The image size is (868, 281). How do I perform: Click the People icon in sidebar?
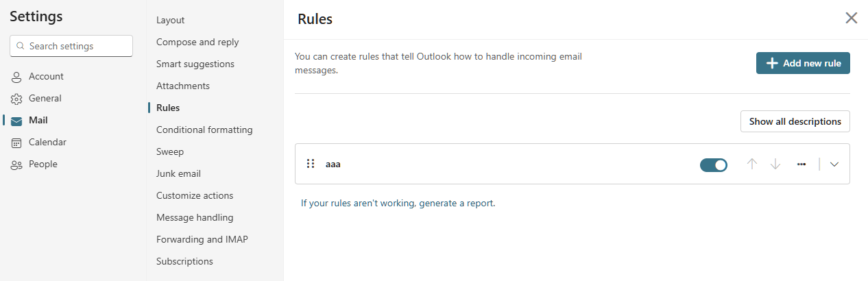(x=17, y=164)
